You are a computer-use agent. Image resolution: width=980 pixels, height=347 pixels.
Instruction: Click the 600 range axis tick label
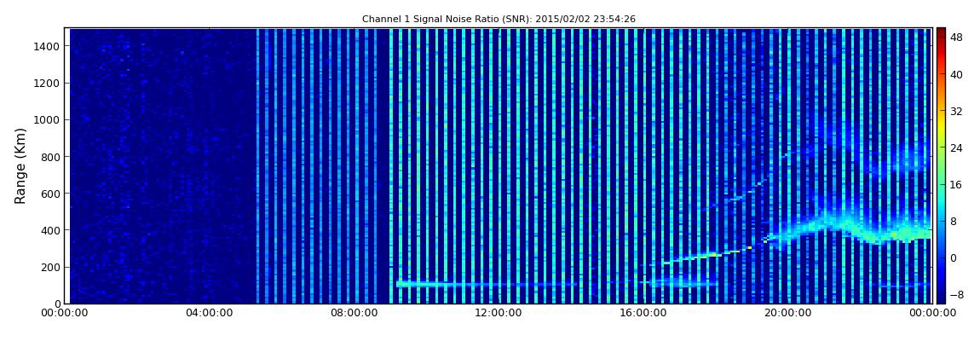click(x=50, y=194)
